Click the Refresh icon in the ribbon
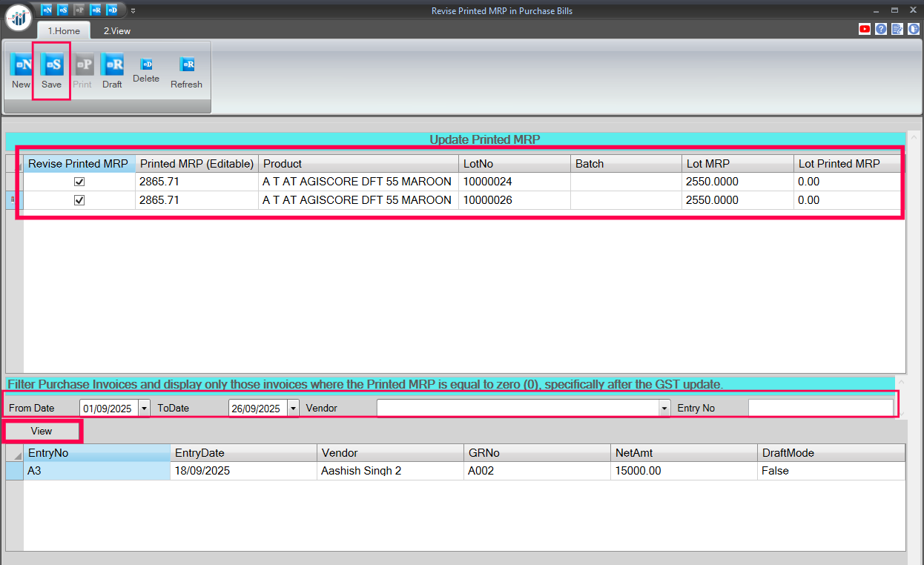 [186, 65]
